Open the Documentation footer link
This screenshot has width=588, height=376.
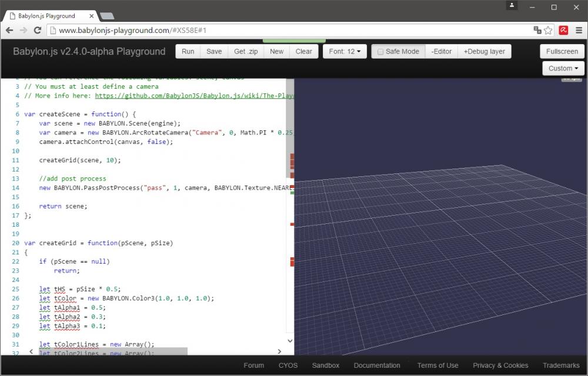[377, 365]
